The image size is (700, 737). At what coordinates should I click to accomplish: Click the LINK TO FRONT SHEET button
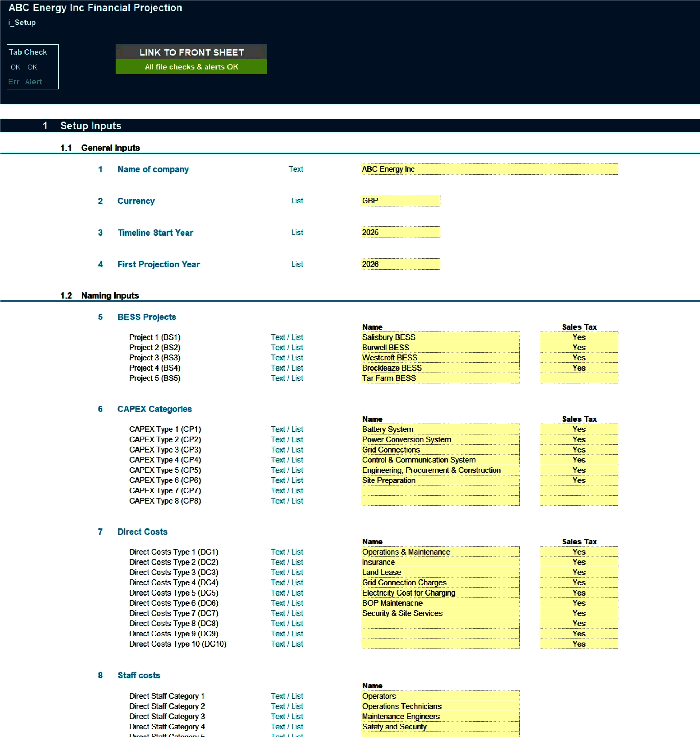[191, 52]
